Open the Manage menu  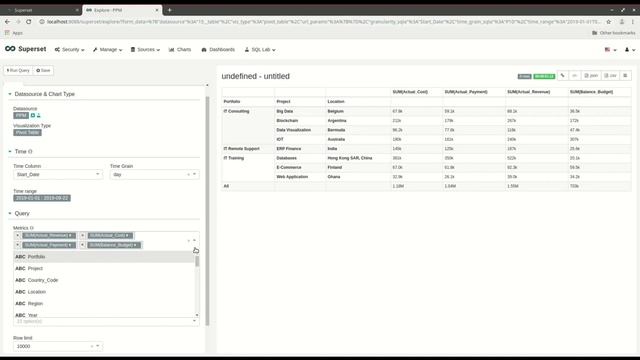pos(107,49)
